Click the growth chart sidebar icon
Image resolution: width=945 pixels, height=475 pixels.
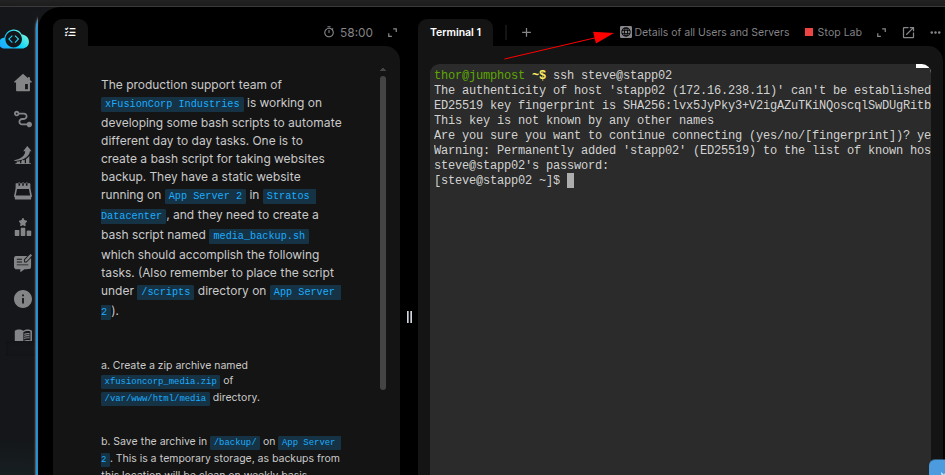point(22,155)
